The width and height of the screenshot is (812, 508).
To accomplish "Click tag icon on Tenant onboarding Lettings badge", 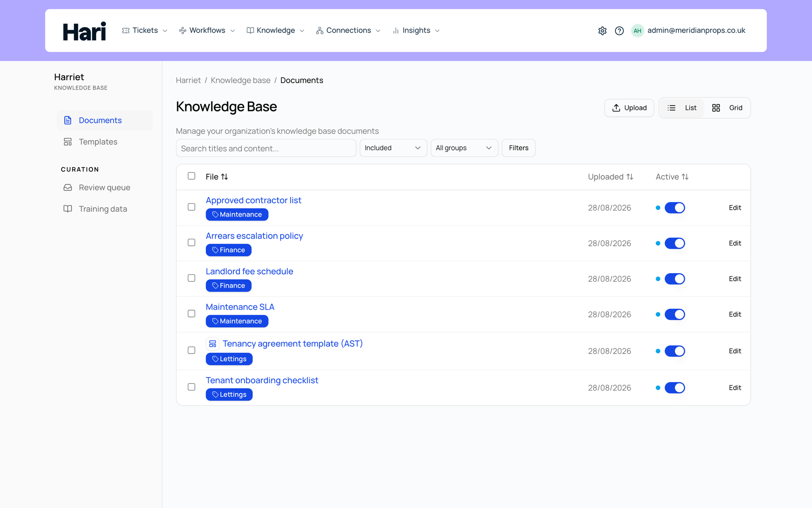I will pyautogui.click(x=215, y=395).
